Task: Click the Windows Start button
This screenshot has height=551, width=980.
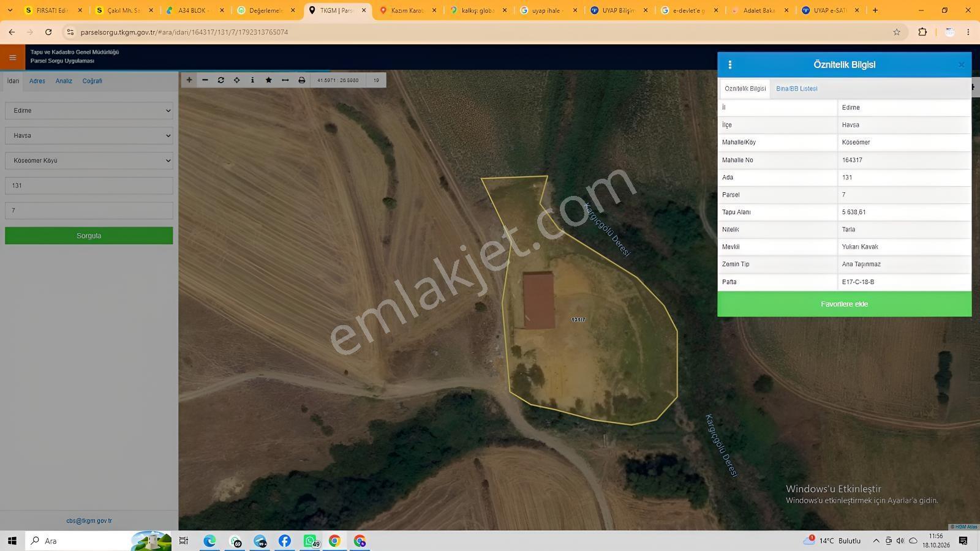Action: (12, 541)
